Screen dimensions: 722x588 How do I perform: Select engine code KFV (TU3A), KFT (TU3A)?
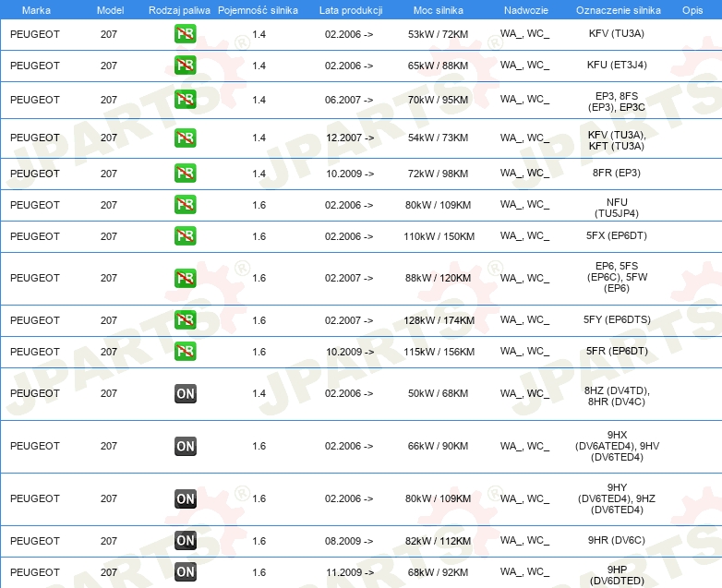click(x=617, y=140)
